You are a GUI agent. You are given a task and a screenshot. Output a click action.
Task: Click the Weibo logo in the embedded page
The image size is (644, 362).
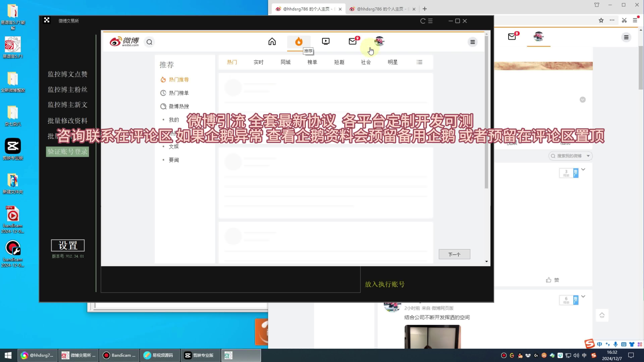[124, 41]
